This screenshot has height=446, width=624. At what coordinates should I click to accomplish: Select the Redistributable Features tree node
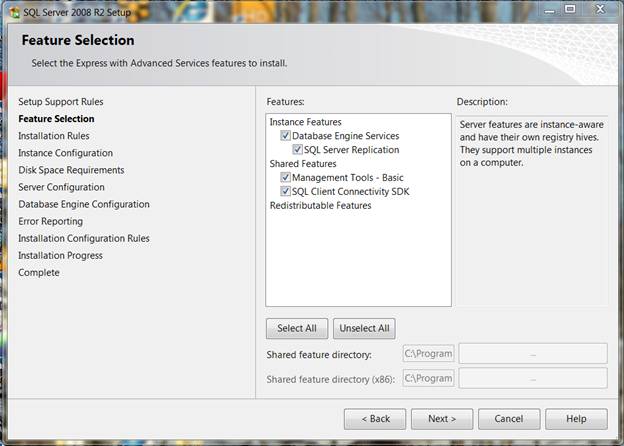tap(320, 205)
